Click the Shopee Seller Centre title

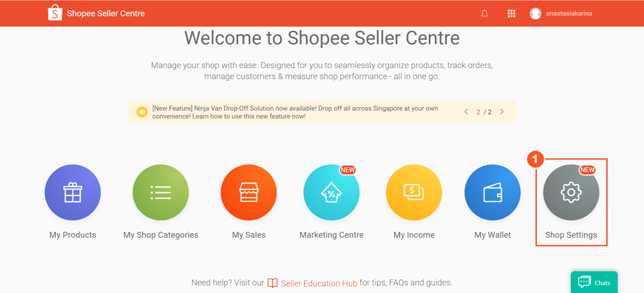point(106,14)
